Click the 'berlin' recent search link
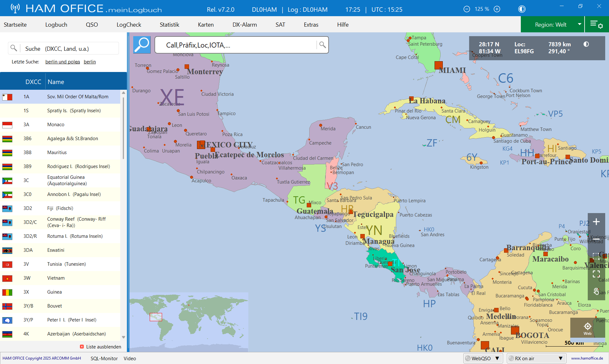The height and width of the screenshot is (364, 609). click(x=90, y=62)
